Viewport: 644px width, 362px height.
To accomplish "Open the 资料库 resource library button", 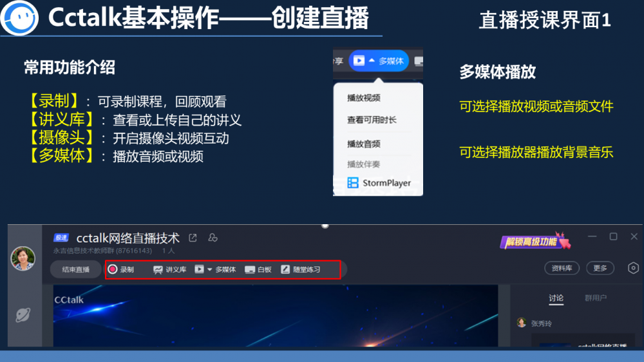I will pyautogui.click(x=562, y=268).
